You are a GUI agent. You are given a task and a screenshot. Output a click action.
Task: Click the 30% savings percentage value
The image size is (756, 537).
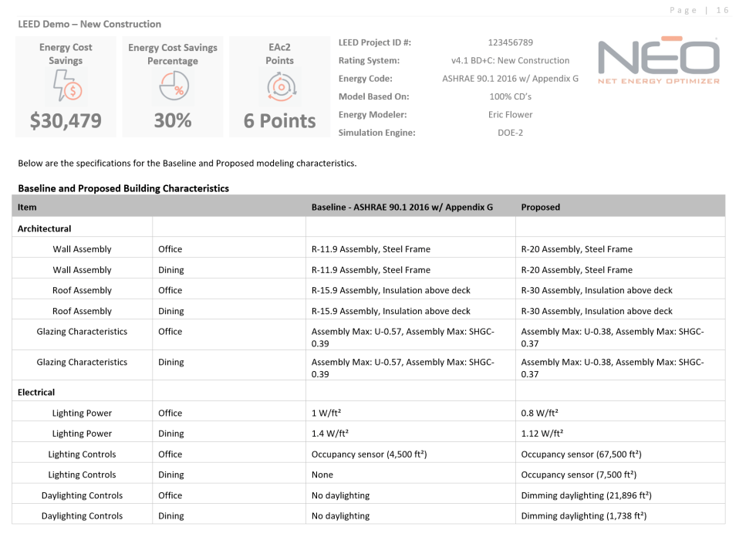(x=172, y=120)
